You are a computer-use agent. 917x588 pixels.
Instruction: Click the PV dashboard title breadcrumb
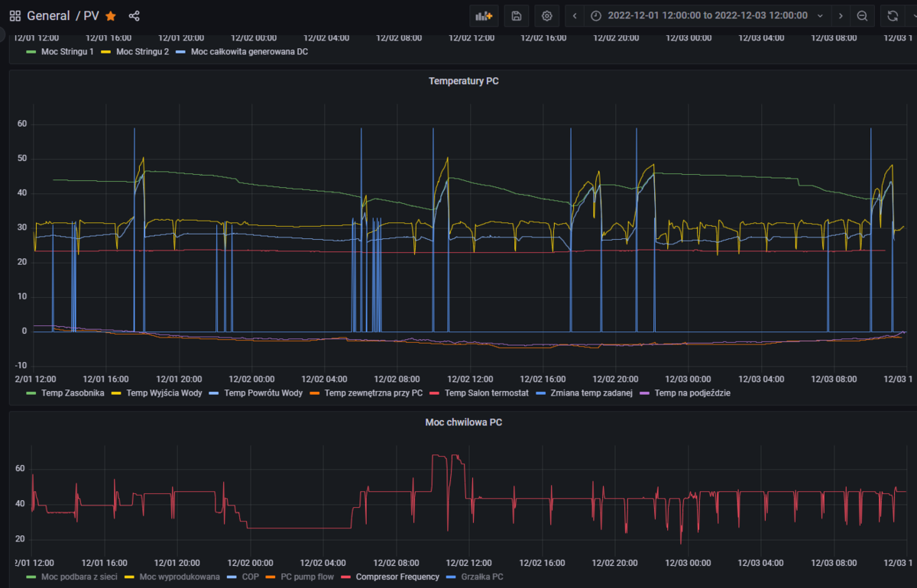click(91, 16)
